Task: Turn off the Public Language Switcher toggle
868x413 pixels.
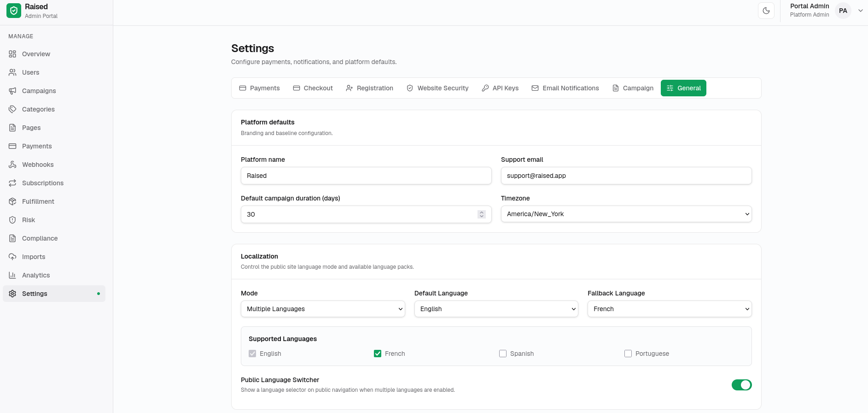Action: tap(741, 385)
